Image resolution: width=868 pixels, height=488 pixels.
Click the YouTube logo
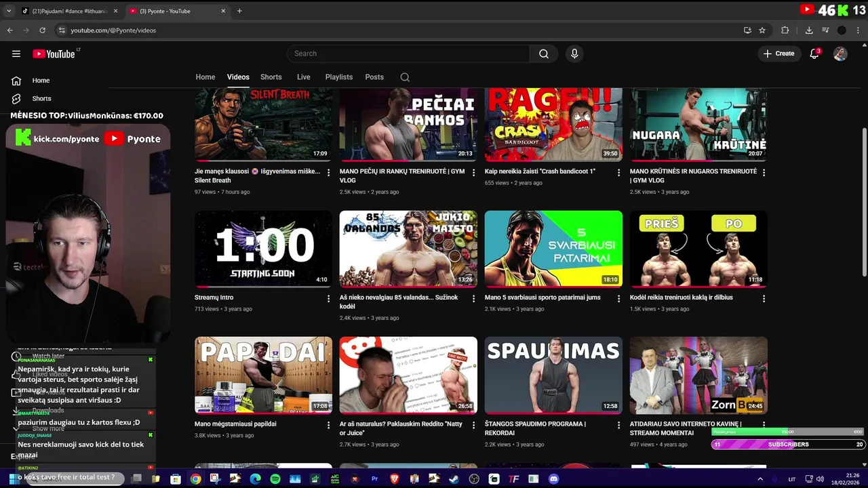pos(54,54)
